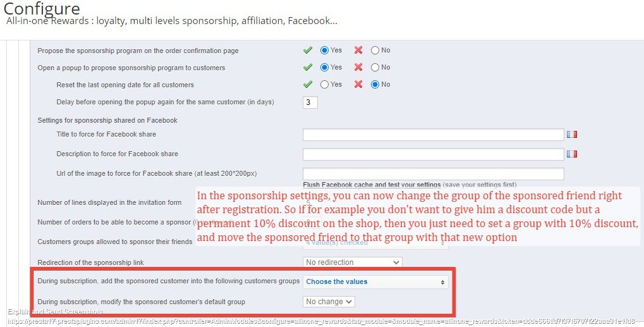Image resolution: width=644 pixels, height=327 pixels.
Task: Click the popup delay in days field
Action: tap(310, 102)
